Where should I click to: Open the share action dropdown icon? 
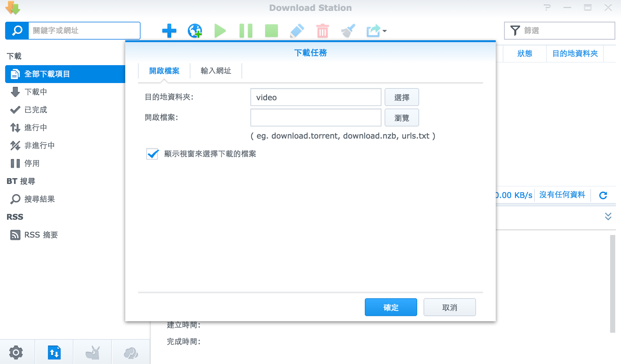coord(376,31)
